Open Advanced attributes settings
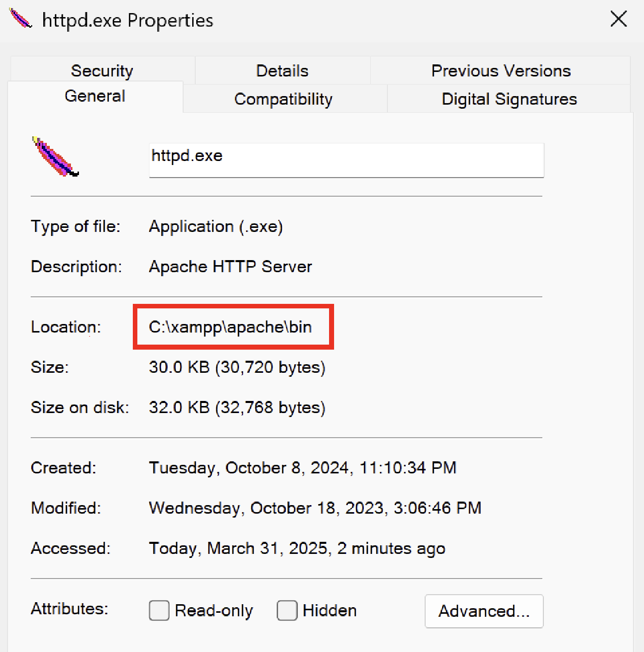This screenshot has height=652, width=644. (484, 611)
